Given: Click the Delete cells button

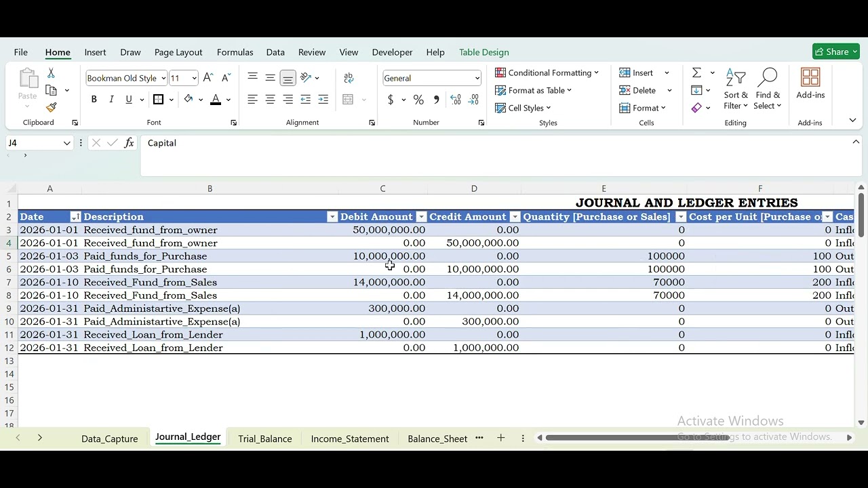Looking at the screenshot, I should pyautogui.click(x=638, y=90).
